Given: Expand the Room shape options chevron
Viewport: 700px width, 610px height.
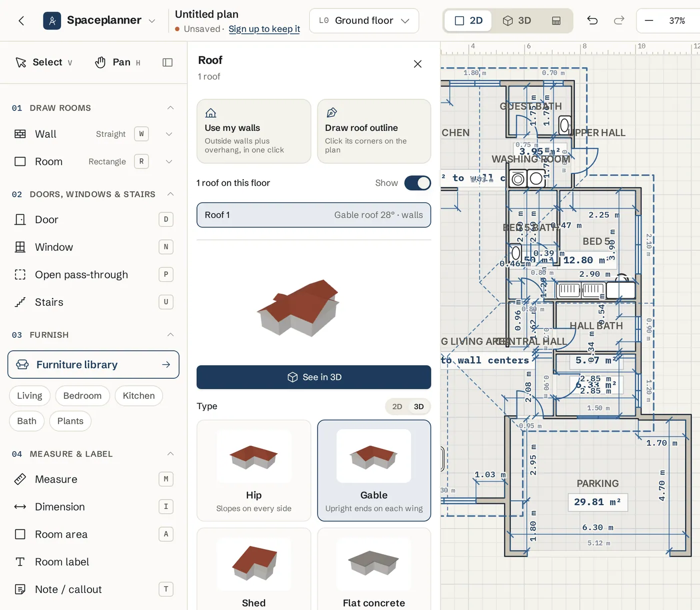Looking at the screenshot, I should tap(169, 161).
